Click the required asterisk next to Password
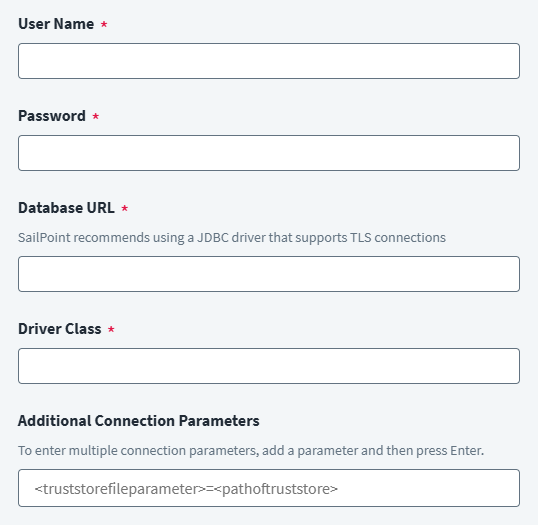This screenshot has width=538, height=525. pos(96,116)
